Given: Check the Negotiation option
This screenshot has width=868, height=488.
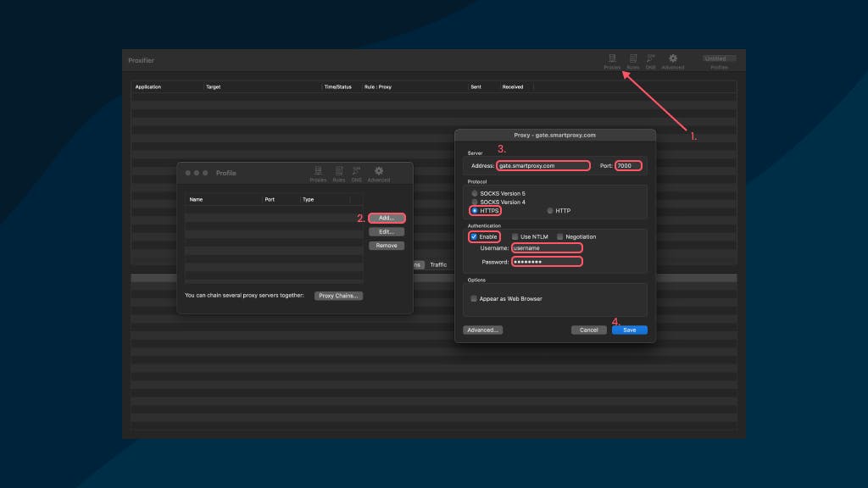Looking at the screenshot, I should click(559, 237).
